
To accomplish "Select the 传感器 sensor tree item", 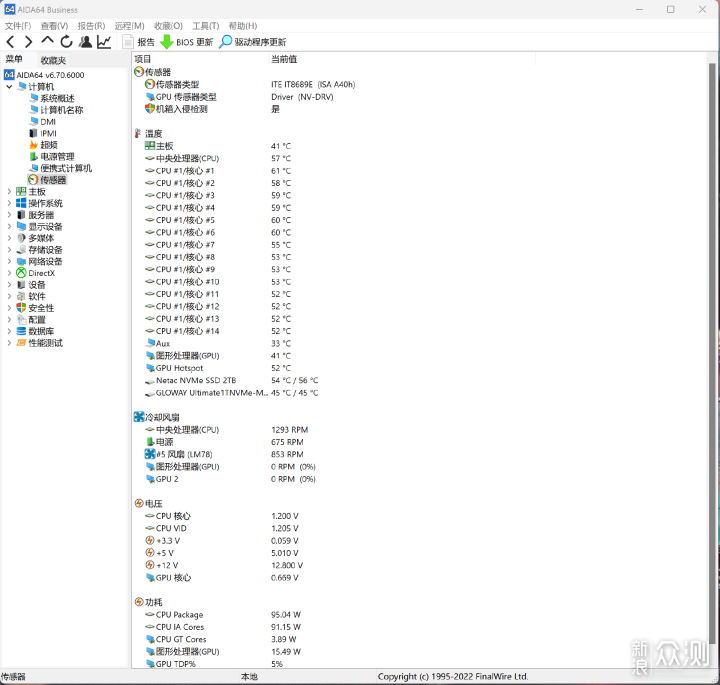I will 47,180.
